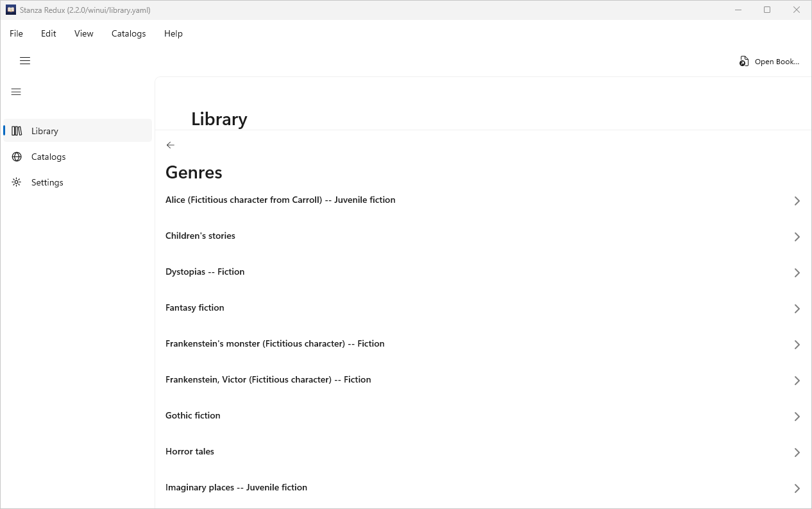This screenshot has height=509, width=812.
Task: Expand chevron for Gothic fiction
Action: pyautogui.click(x=797, y=417)
